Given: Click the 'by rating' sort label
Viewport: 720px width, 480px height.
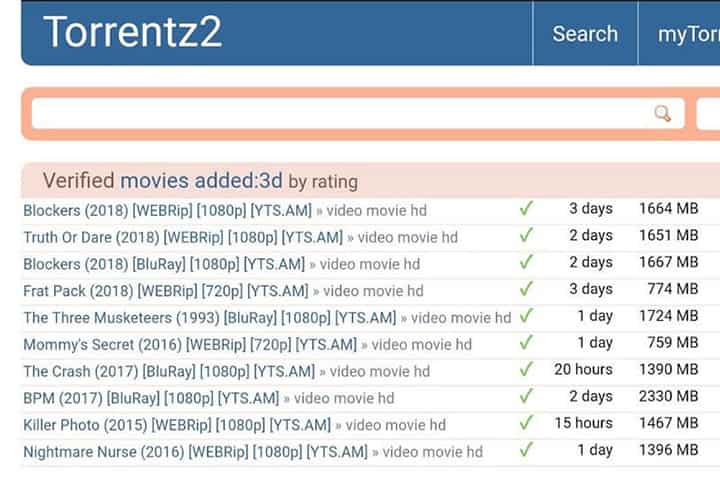Looking at the screenshot, I should pyautogui.click(x=323, y=182).
